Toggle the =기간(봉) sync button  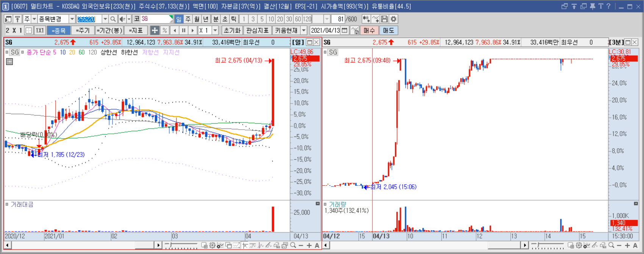109,30
